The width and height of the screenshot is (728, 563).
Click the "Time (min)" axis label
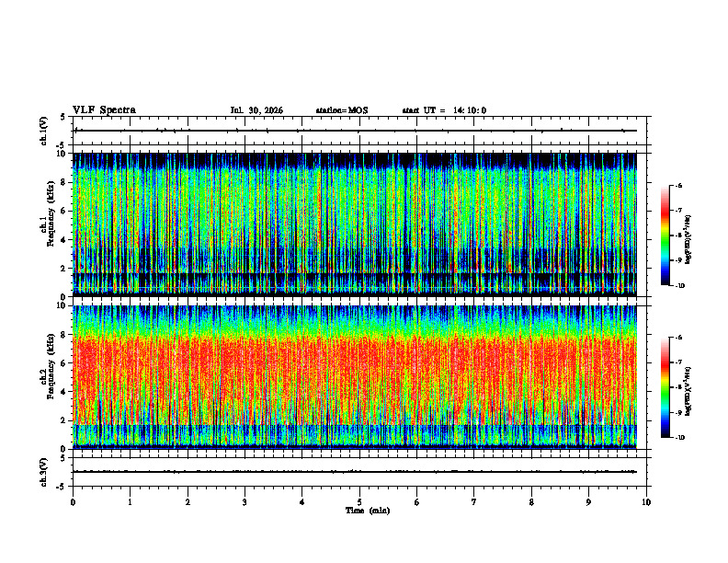point(368,511)
